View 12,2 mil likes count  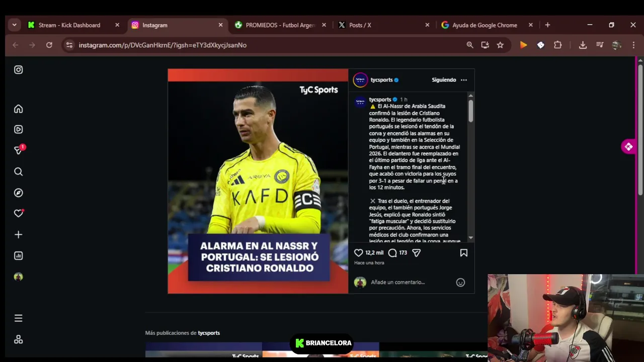pyautogui.click(x=374, y=253)
